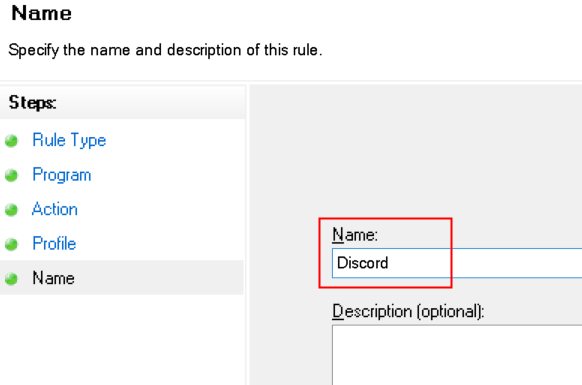Click the bold Name page heading
Viewport: 582px width, 385px height.
pyautogui.click(x=42, y=13)
